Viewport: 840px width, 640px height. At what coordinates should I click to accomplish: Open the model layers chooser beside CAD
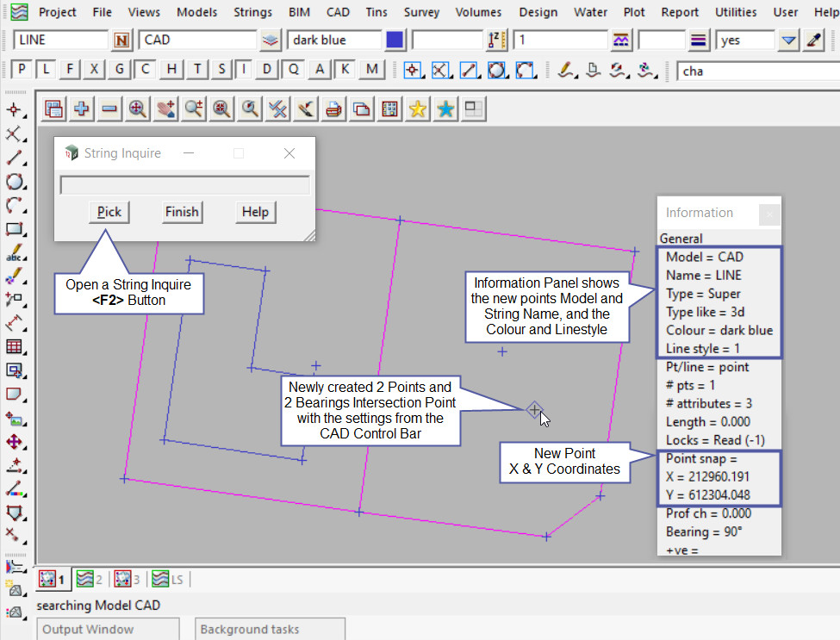(x=271, y=40)
